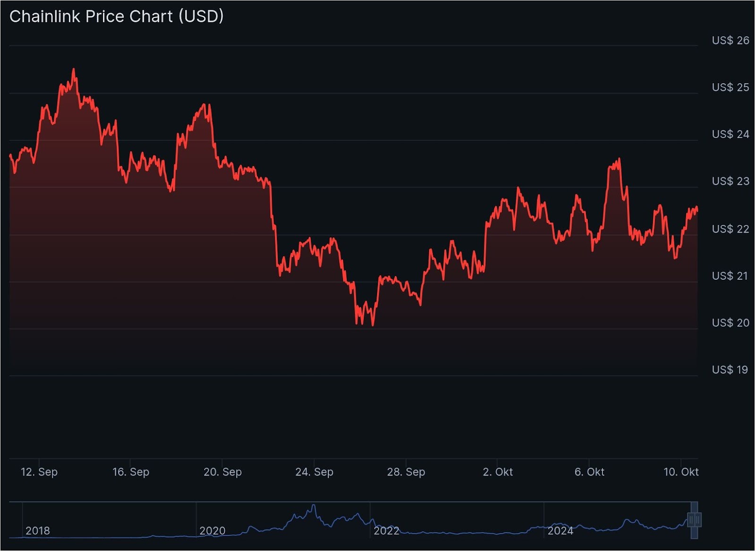This screenshot has height=552, width=756.
Task: Select the 2020 marker in the navigator
Action: click(212, 531)
